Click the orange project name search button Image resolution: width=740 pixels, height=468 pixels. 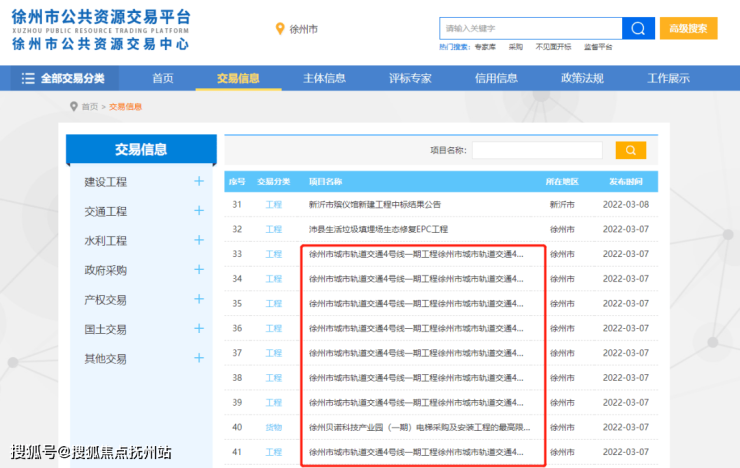[x=629, y=150]
